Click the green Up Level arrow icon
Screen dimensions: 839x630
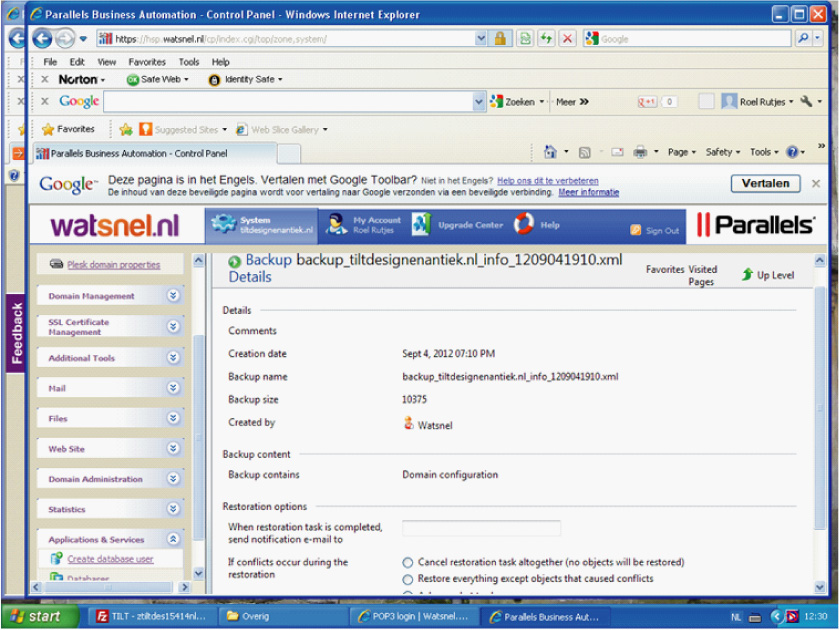pos(747,275)
